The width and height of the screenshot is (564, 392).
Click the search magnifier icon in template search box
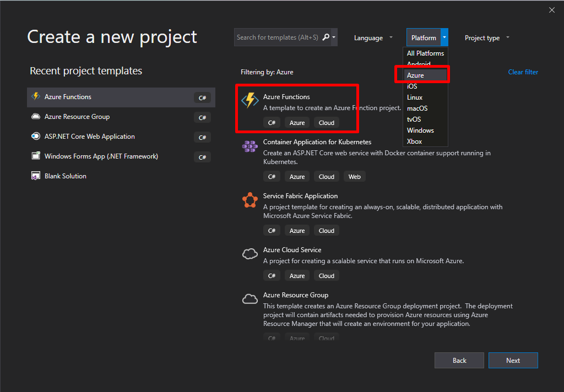tap(326, 37)
